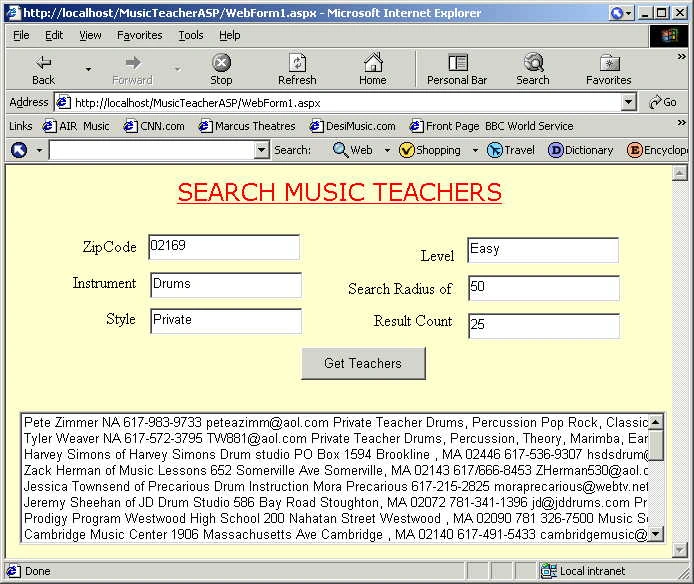Click the Go button beside address

663,102
